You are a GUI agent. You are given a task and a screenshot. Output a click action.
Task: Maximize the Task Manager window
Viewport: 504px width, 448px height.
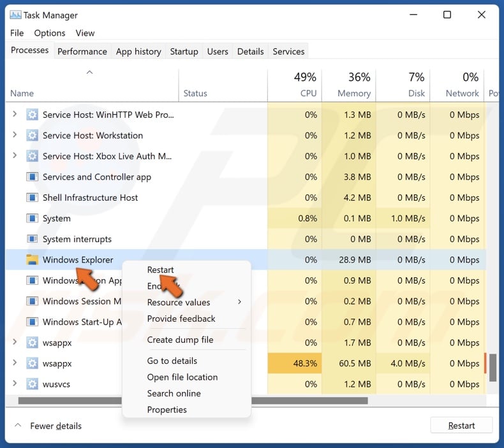click(x=447, y=15)
